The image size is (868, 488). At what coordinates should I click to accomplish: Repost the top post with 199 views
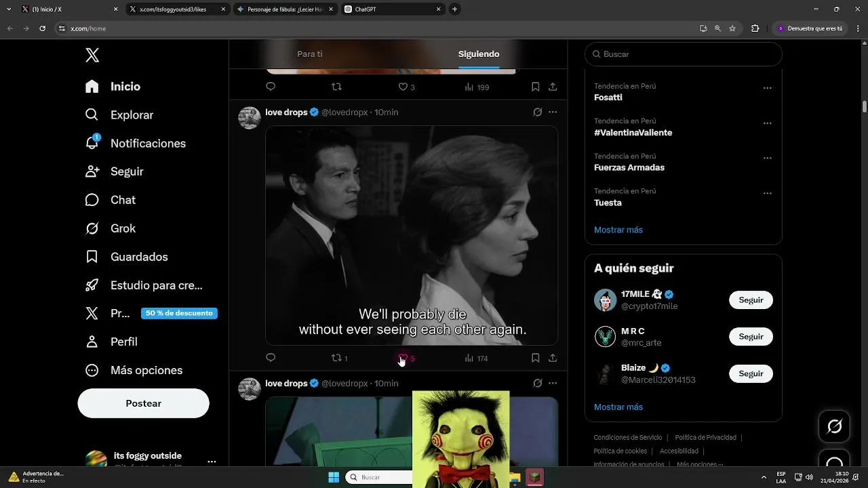[x=336, y=87]
